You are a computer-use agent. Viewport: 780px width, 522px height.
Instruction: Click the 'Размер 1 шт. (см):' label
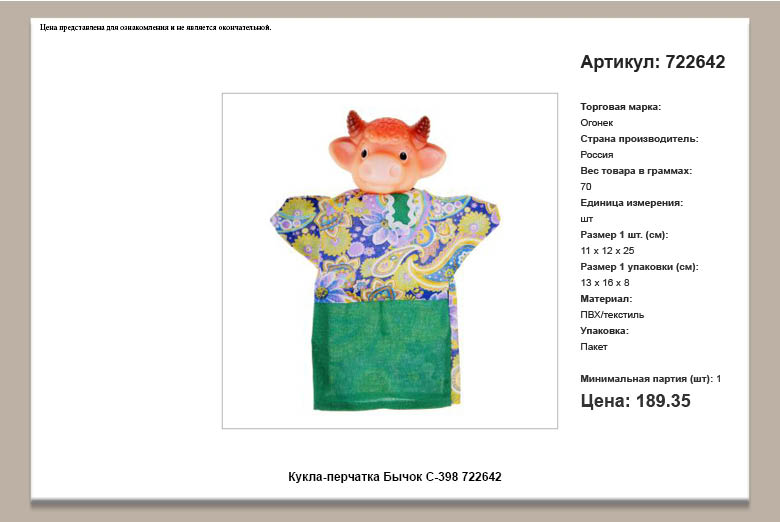click(x=624, y=234)
